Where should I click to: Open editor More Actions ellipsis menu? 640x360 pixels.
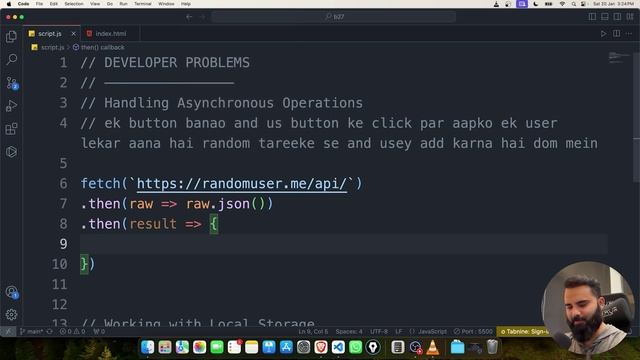tap(629, 34)
